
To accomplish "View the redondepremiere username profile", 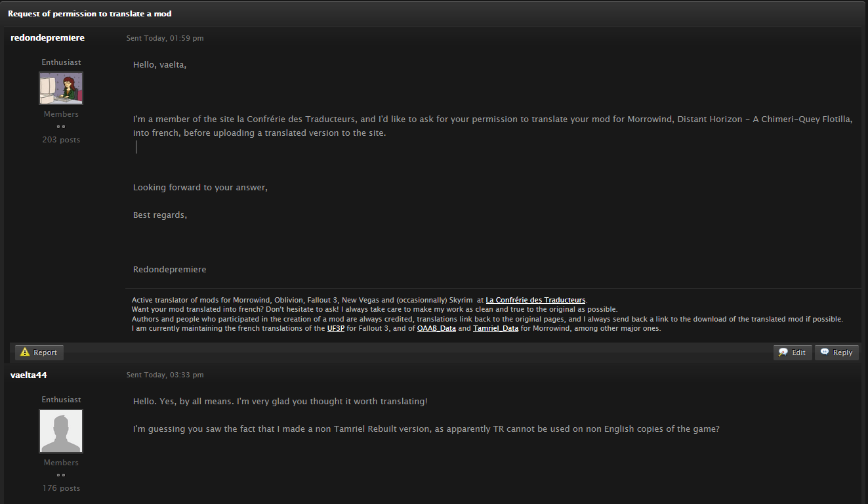I will (x=47, y=38).
